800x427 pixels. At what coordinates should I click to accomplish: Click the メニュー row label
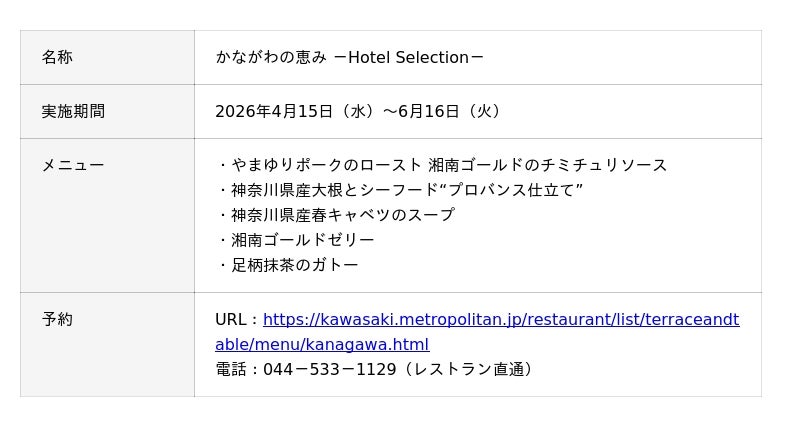[x=73, y=165]
